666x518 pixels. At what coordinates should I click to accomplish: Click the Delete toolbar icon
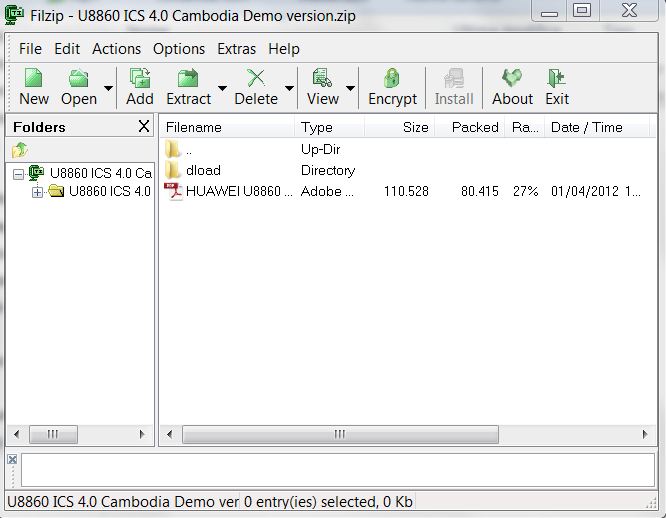pos(256,79)
